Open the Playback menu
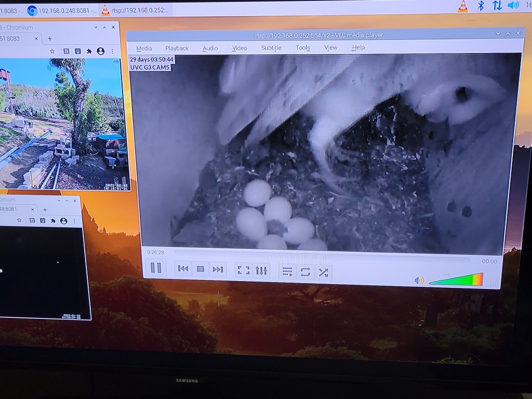Viewport: 532px width, 399px height. point(177,48)
